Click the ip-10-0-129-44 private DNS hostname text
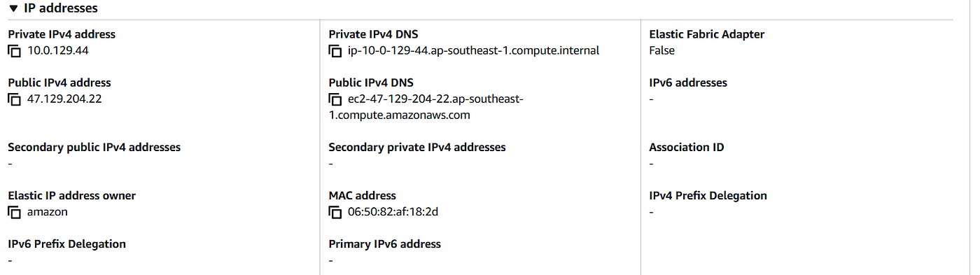The width and height of the screenshot is (980, 275). pos(473,50)
